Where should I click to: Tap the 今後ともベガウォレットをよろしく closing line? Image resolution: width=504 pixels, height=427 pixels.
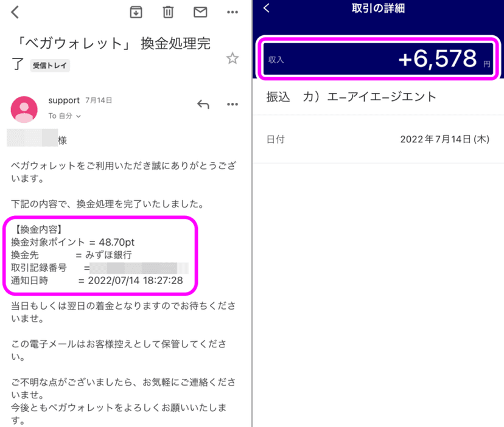119,414
